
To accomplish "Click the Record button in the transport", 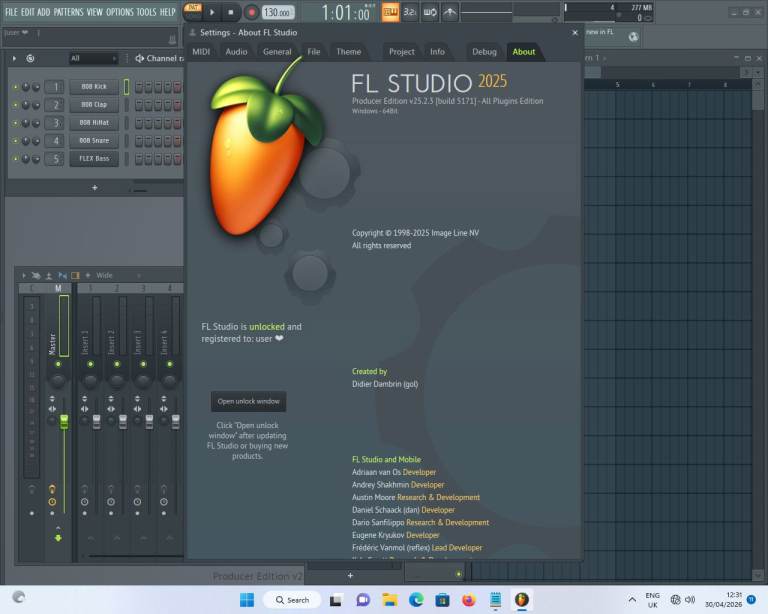I will [251, 12].
